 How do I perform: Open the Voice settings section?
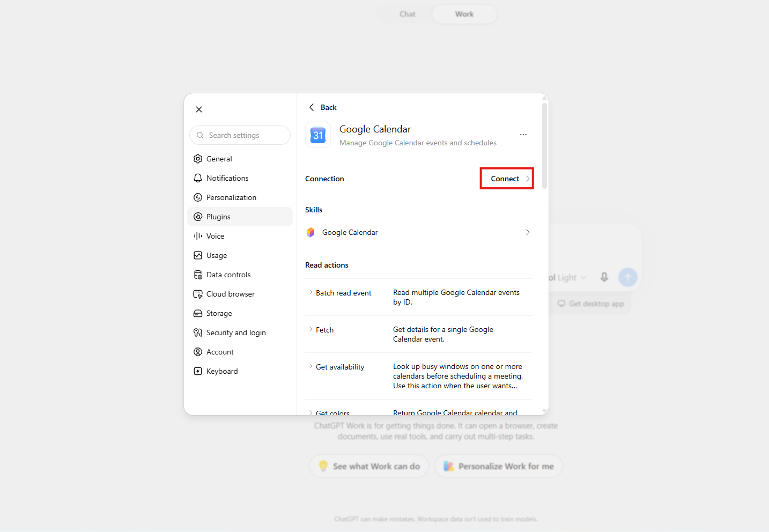pos(240,236)
